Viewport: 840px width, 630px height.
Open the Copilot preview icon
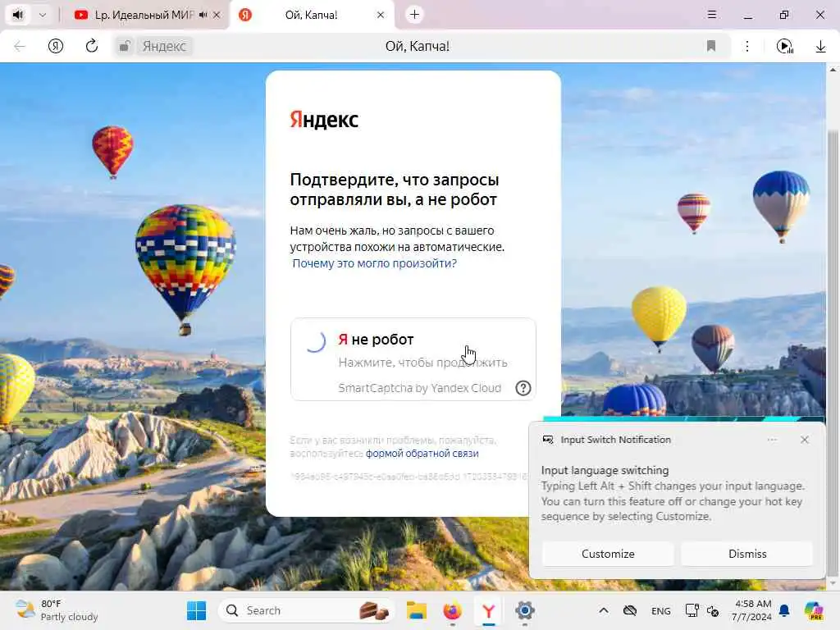(814, 610)
